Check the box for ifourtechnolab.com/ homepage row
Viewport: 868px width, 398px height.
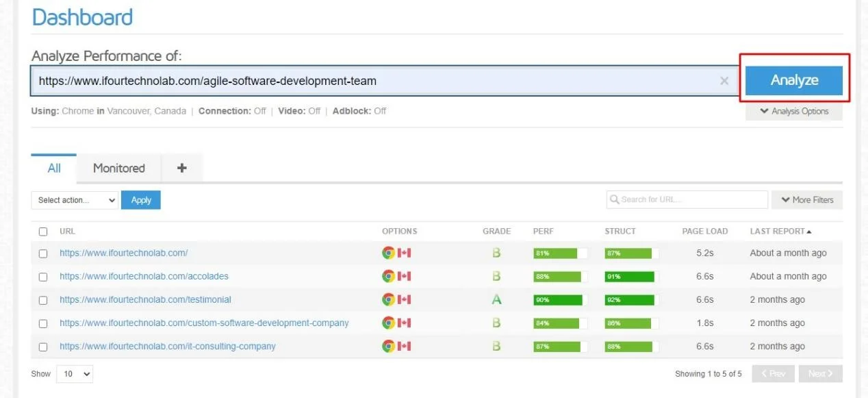point(43,253)
